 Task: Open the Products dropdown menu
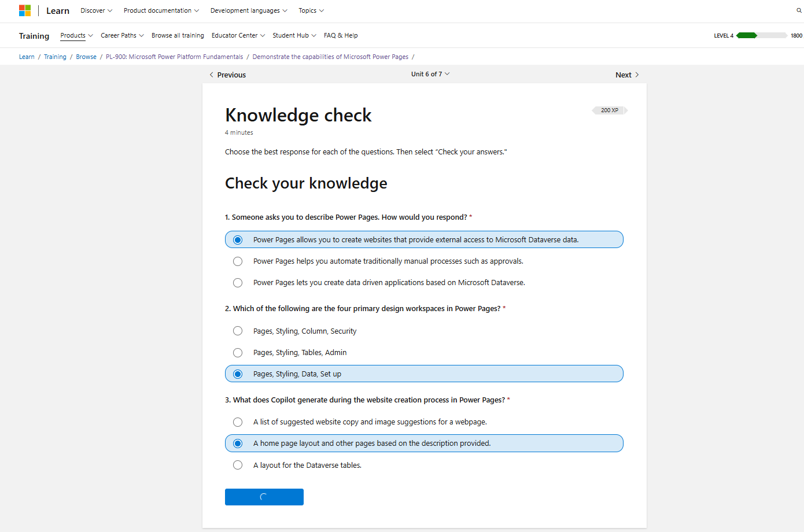[76, 35]
